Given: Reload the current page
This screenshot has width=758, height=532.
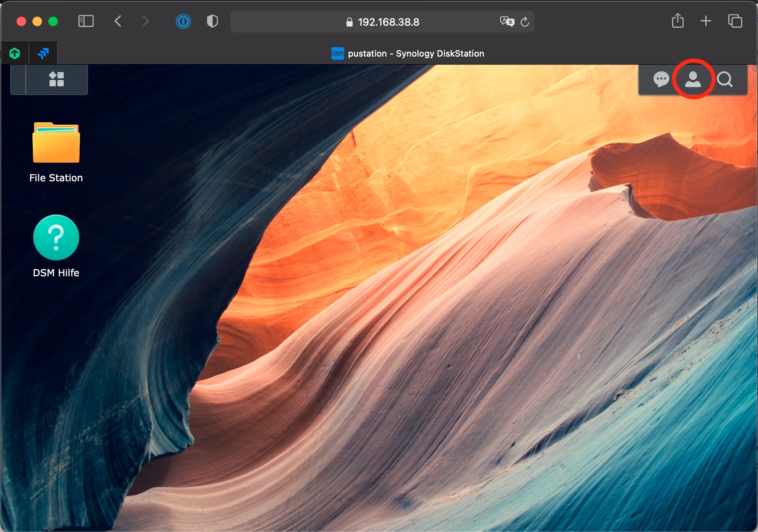Looking at the screenshot, I should click(x=525, y=22).
